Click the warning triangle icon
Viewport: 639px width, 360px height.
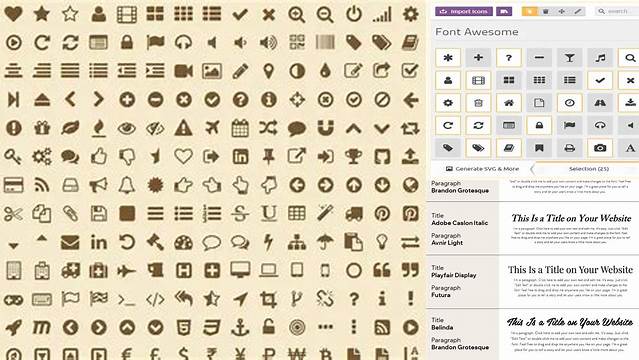pos(183,128)
